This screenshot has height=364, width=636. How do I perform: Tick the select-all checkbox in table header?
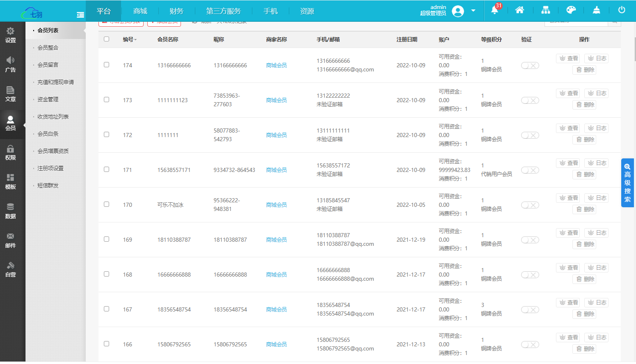107,39
